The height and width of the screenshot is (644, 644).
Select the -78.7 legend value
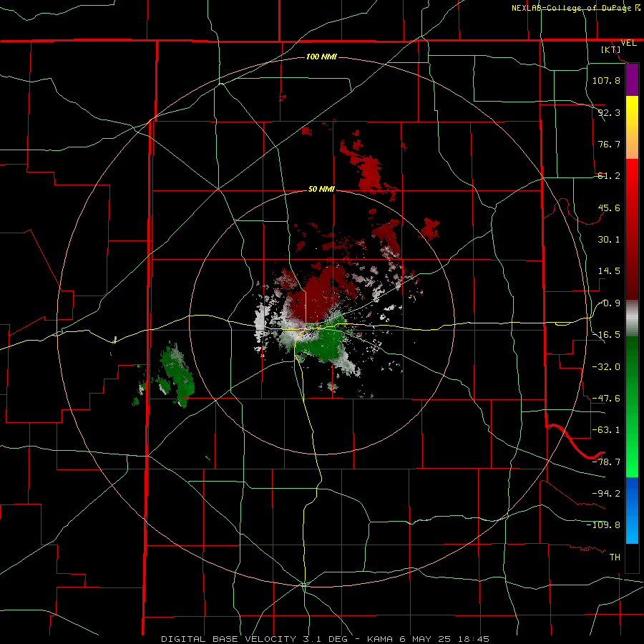click(606, 462)
